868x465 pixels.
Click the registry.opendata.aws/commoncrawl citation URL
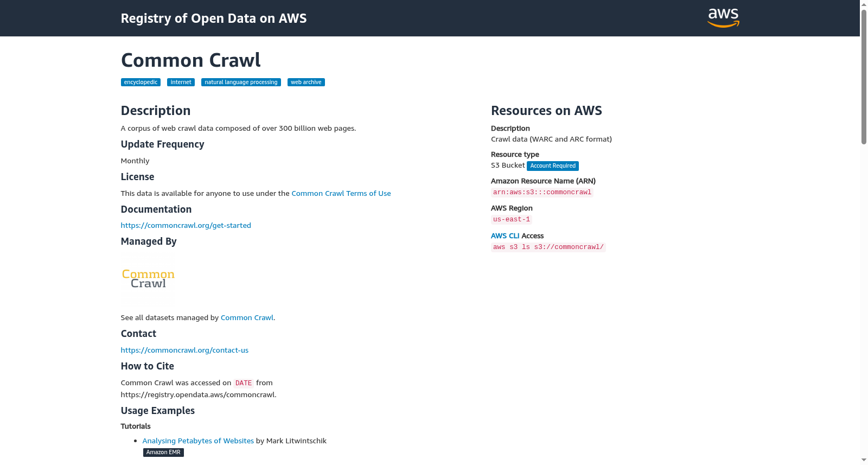click(199, 394)
